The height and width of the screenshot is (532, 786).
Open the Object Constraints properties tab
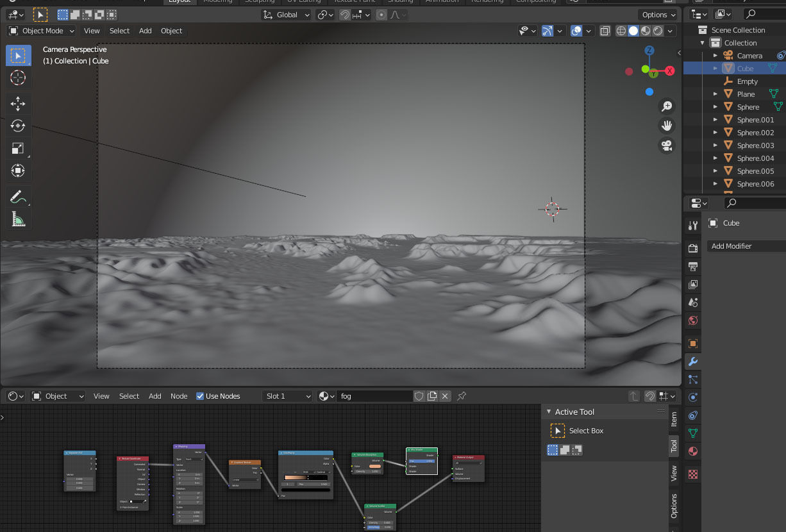tap(692, 415)
